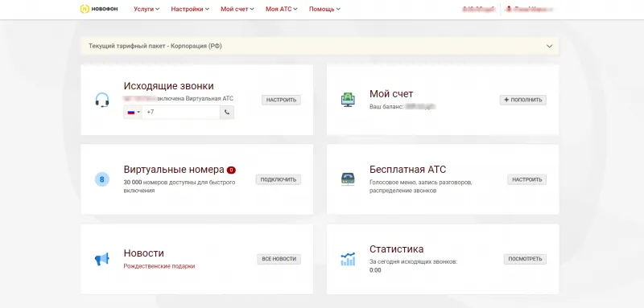Click the megaphone news icon
644x308 pixels.
(102, 259)
